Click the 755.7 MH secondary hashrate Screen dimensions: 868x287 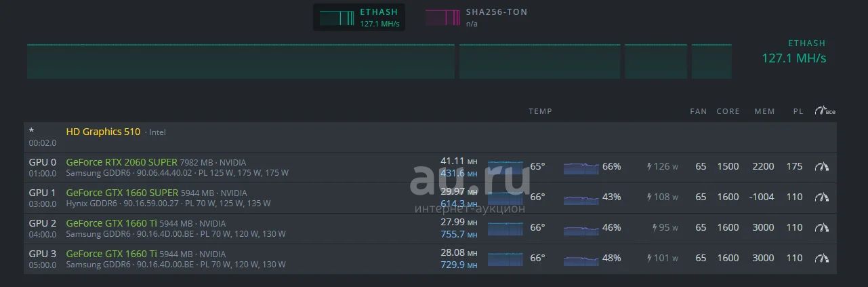point(459,234)
